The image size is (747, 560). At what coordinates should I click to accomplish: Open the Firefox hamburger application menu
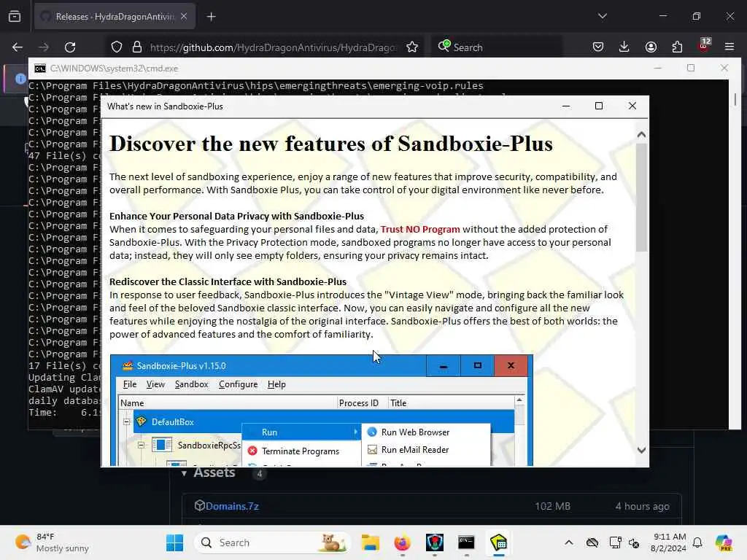[729, 47]
